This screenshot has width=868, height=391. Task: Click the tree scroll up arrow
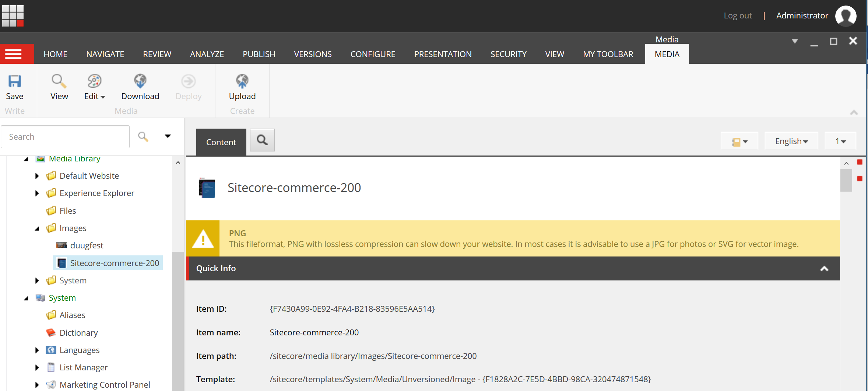pos(178,163)
